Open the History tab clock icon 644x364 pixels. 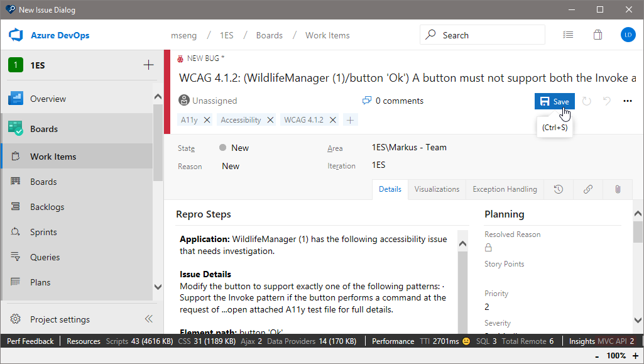[558, 189]
